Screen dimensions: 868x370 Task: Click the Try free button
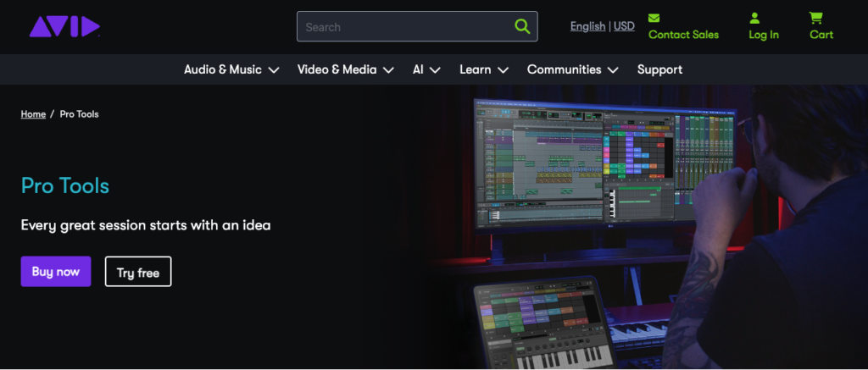click(138, 272)
